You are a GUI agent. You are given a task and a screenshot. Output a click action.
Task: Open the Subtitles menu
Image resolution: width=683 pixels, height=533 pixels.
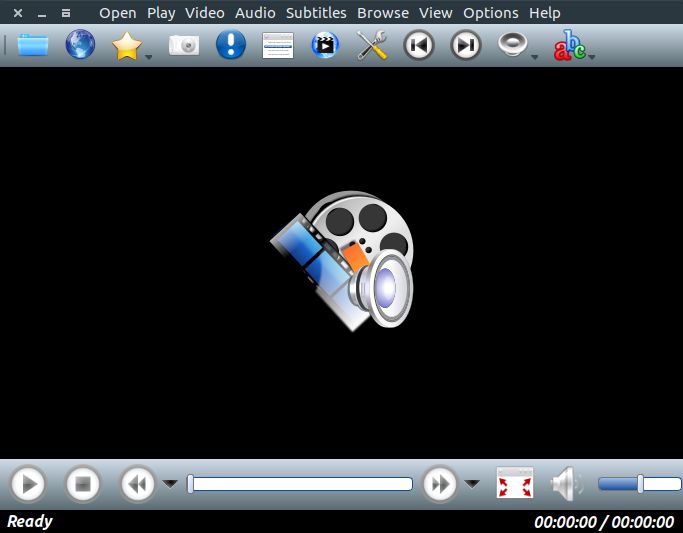(316, 13)
